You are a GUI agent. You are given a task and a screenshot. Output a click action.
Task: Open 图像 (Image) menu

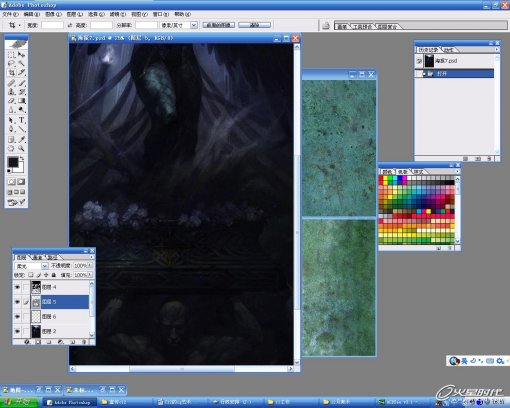coord(53,14)
